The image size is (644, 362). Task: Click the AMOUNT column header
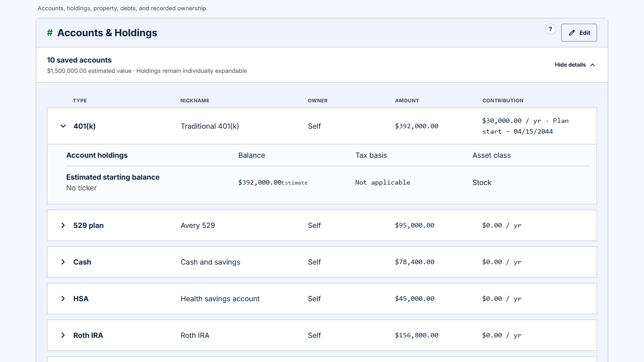(407, 101)
